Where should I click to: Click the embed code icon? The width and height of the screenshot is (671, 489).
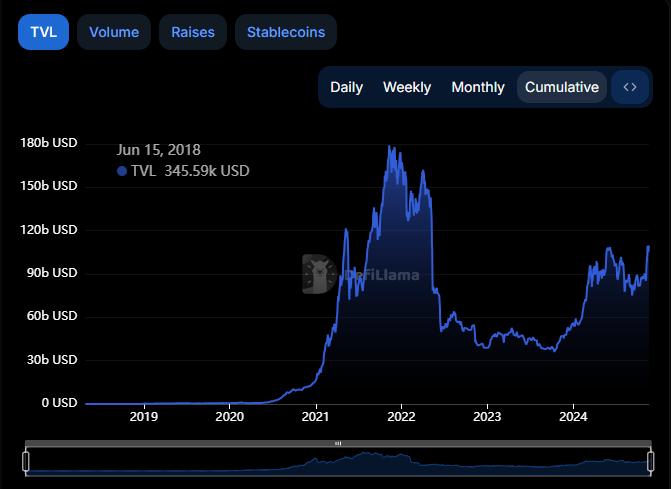(630, 87)
